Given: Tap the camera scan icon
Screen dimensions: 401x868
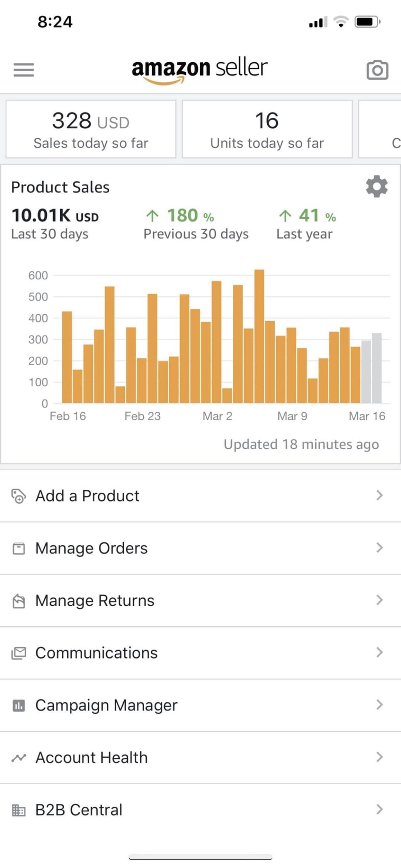Looking at the screenshot, I should pos(377,70).
